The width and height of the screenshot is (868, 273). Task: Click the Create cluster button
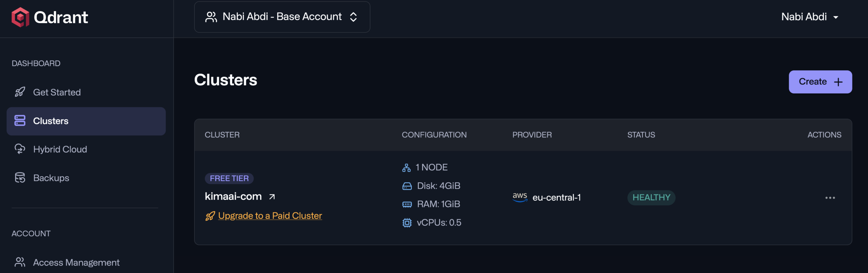pos(820,82)
